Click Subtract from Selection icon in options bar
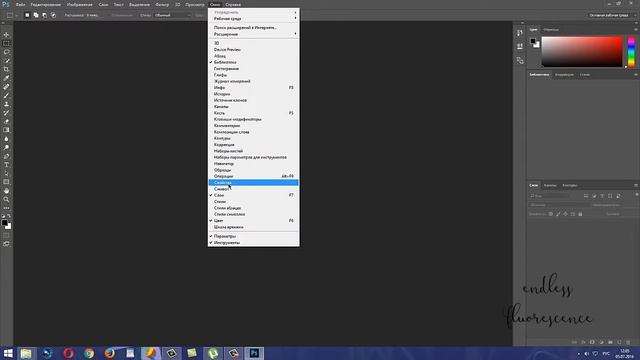Image resolution: width=640 pixels, height=360 pixels. pyautogui.click(x=44, y=15)
